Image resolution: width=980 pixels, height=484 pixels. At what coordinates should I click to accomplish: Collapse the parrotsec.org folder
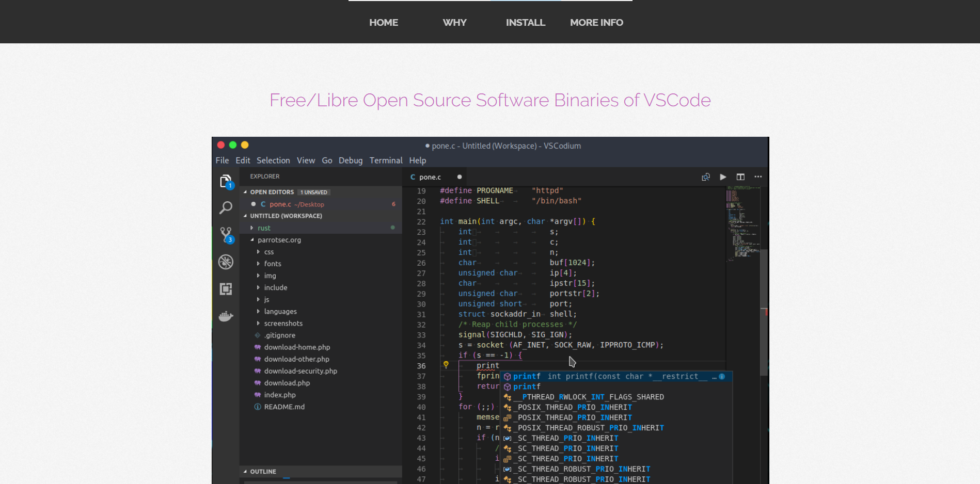279,240
